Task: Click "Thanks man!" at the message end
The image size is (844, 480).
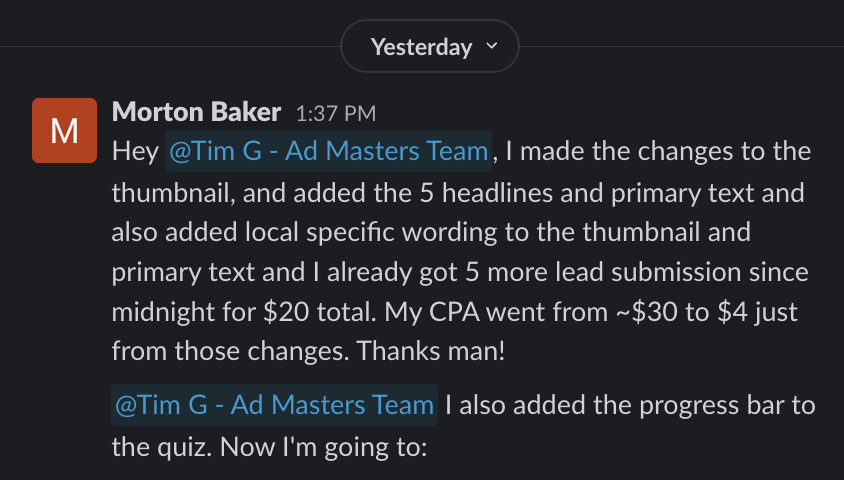Action: tap(431, 351)
